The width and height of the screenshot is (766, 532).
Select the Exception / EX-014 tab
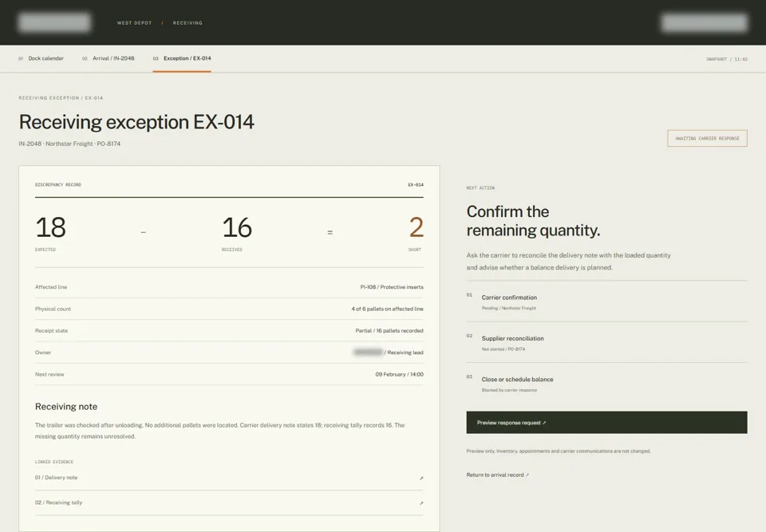coord(182,58)
